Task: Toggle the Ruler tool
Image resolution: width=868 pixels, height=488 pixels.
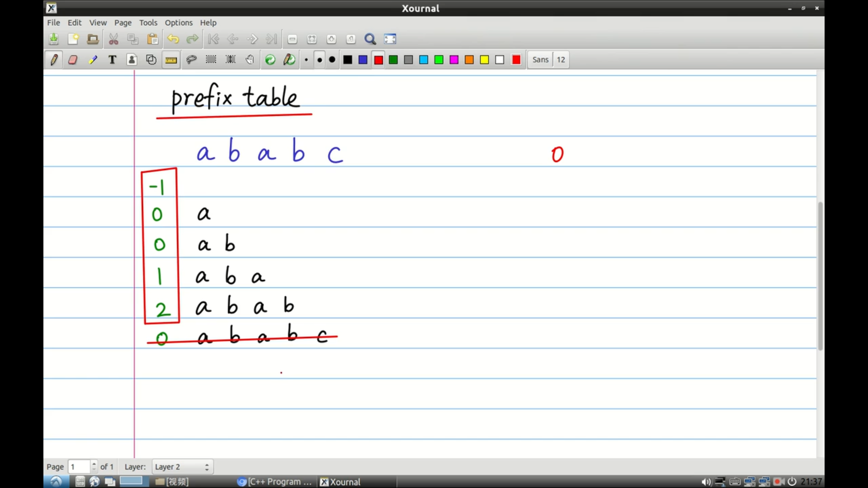Action: [171, 60]
